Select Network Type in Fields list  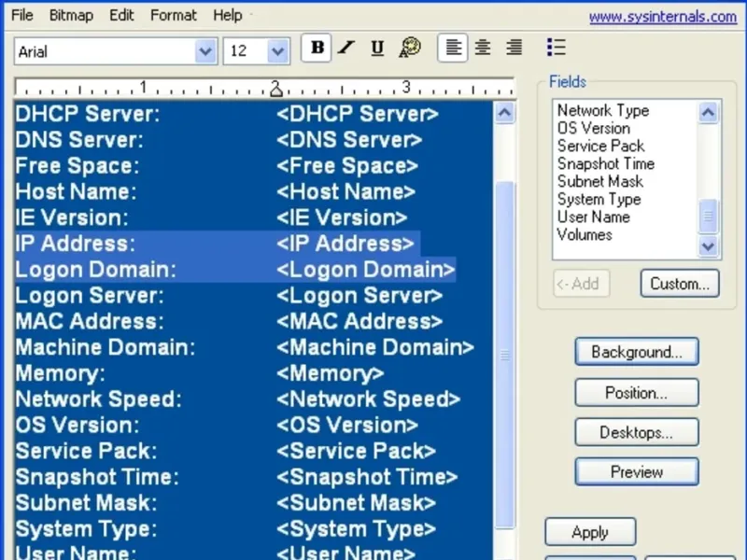tap(603, 110)
